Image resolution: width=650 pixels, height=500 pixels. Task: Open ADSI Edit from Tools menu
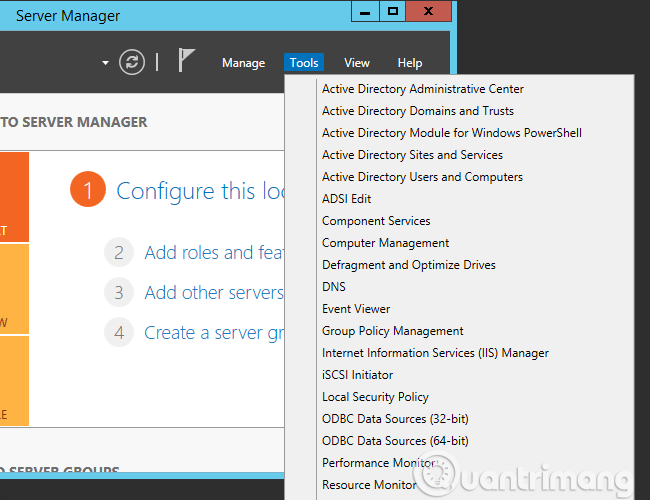click(347, 199)
